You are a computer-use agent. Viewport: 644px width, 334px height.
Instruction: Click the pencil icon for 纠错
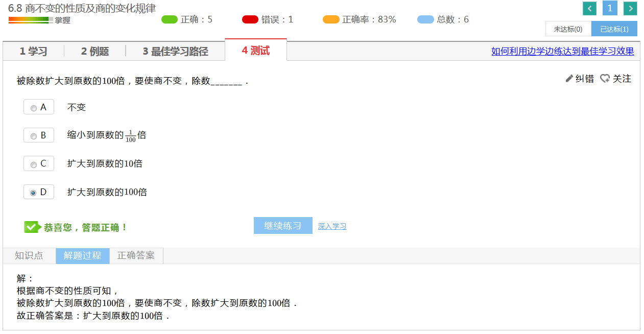(569, 79)
